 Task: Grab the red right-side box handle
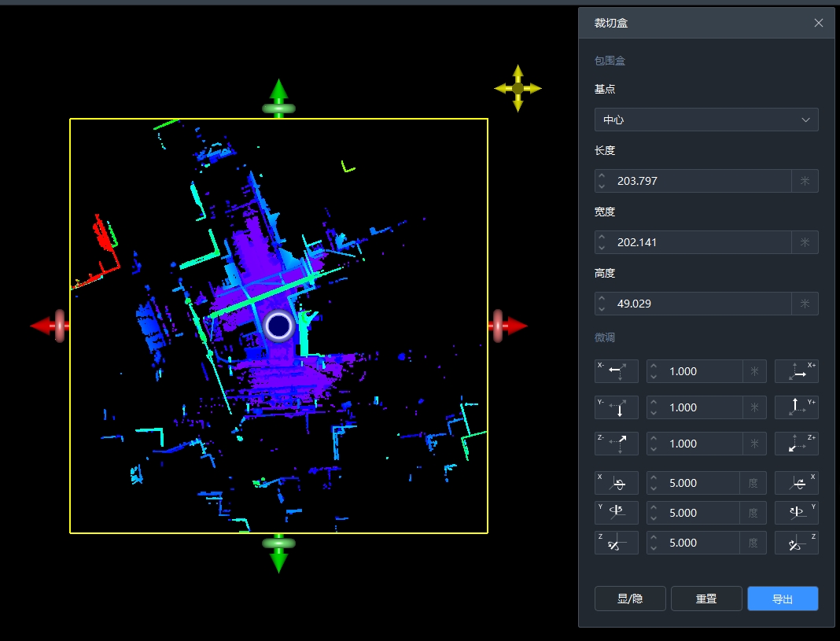pos(506,326)
